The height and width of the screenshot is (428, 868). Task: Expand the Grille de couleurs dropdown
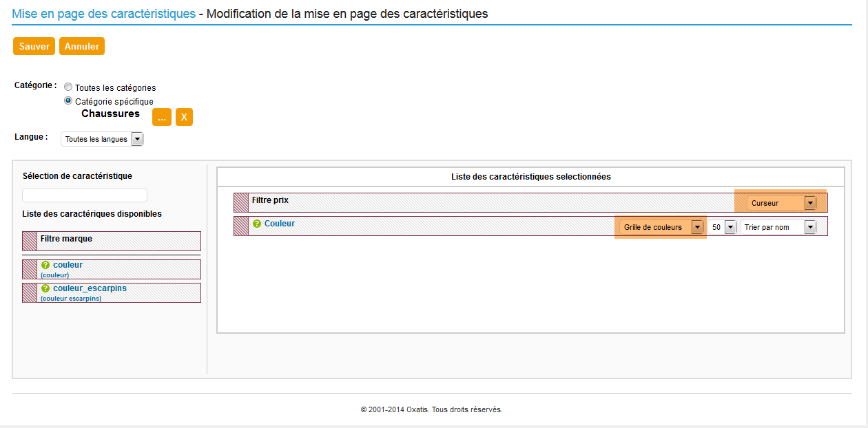(x=661, y=227)
